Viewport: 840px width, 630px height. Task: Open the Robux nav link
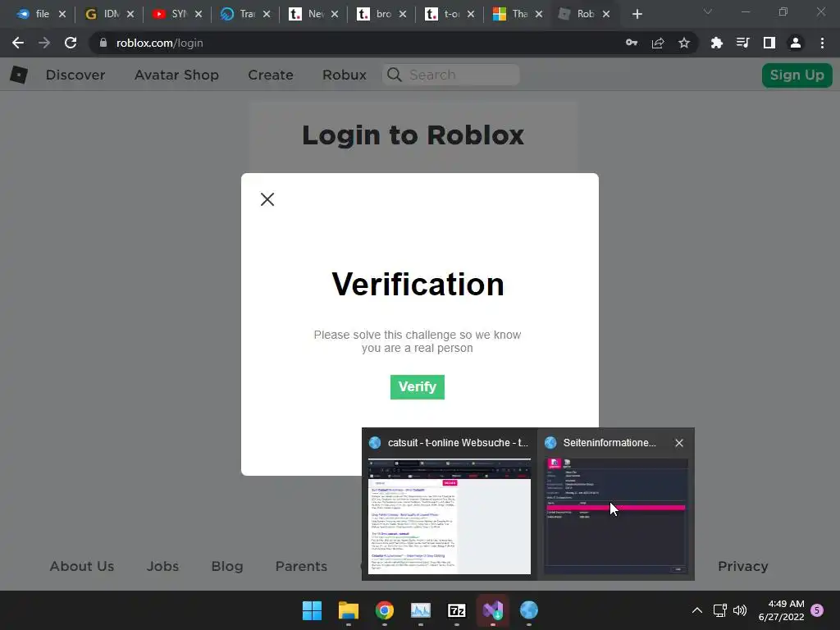pos(345,75)
